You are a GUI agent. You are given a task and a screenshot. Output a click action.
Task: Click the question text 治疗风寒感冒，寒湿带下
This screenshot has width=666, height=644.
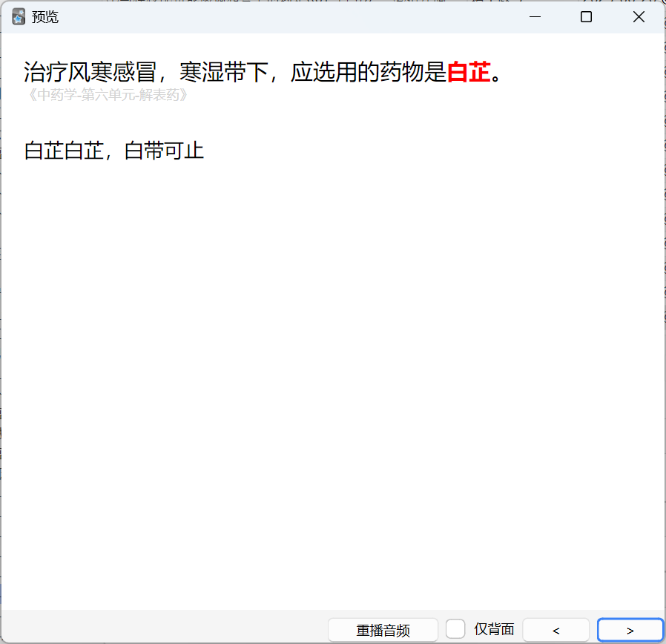tap(145, 72)
